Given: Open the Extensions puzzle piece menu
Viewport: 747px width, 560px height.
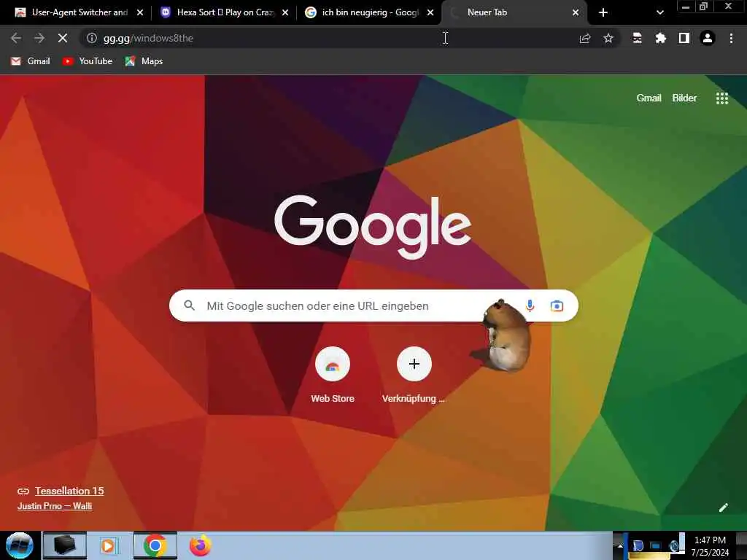Looking at the screenshot, I should pos(660,38).
